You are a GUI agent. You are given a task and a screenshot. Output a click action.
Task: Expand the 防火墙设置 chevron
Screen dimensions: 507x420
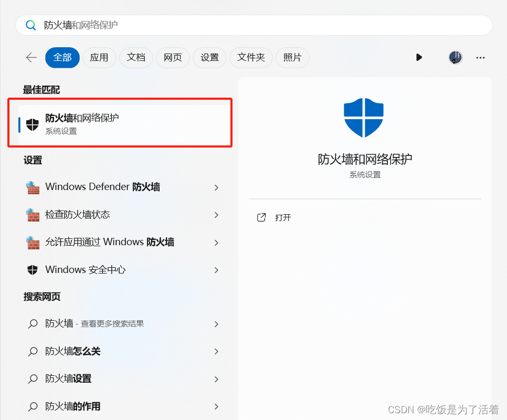click(x=216, y=379)
